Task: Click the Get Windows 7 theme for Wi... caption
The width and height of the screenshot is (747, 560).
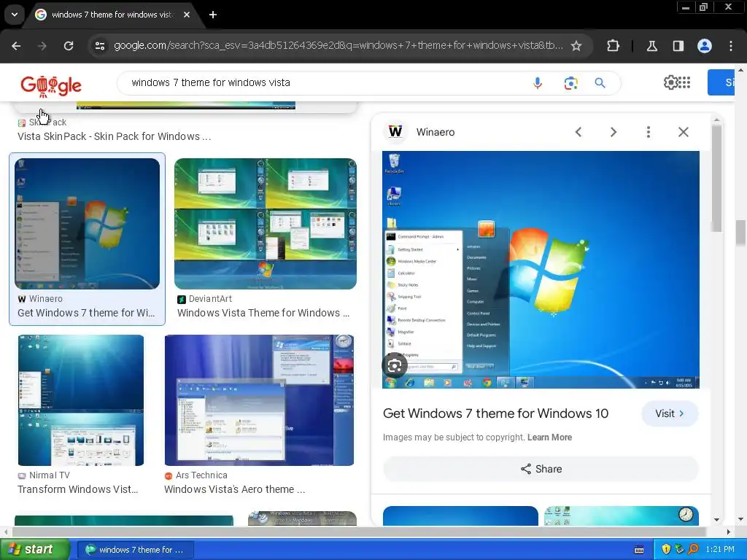Action: [x=86, y=313]
